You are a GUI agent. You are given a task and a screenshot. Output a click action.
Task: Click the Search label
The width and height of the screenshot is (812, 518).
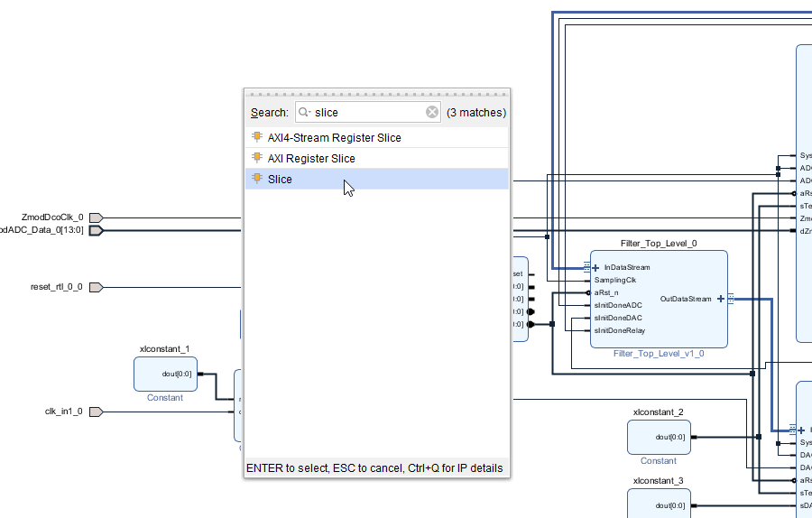click(x=269, y=113)
